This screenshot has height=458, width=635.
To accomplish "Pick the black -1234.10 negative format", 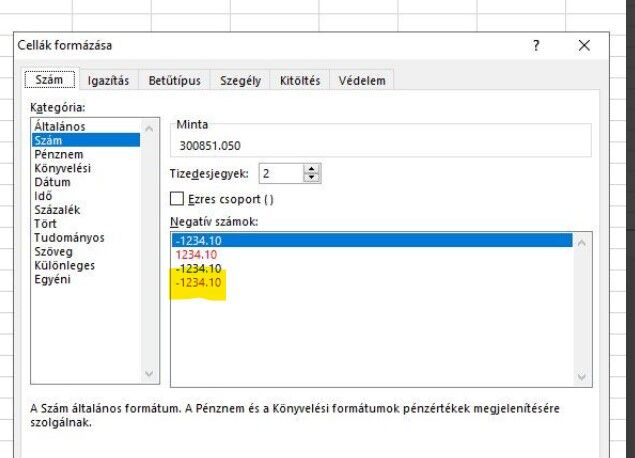I will [x=372, y=268].
